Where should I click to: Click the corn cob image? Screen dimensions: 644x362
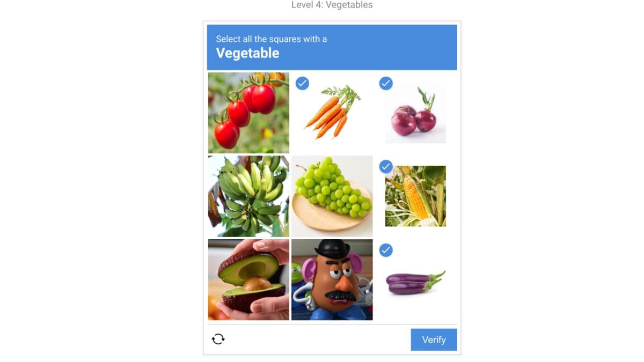click(x=415, y=196)
